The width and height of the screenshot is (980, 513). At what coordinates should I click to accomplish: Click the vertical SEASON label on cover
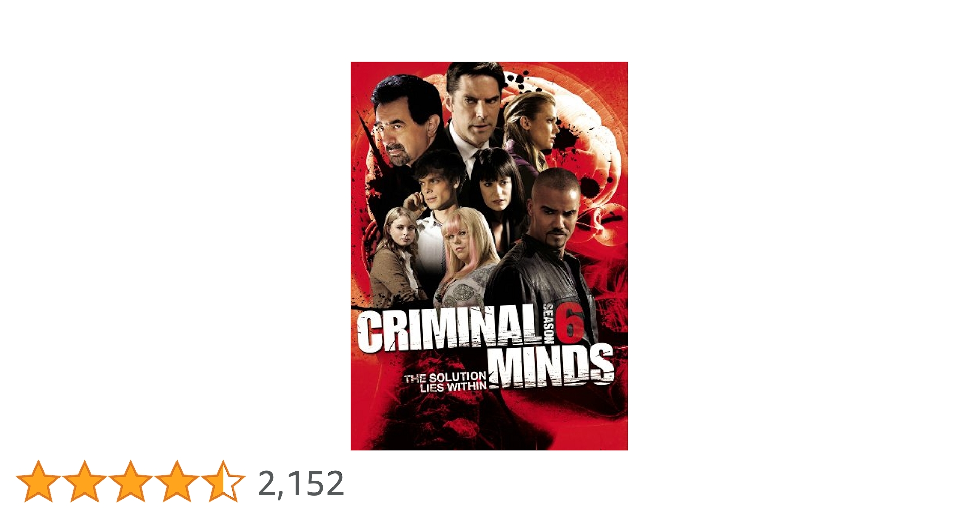[547, 324]
